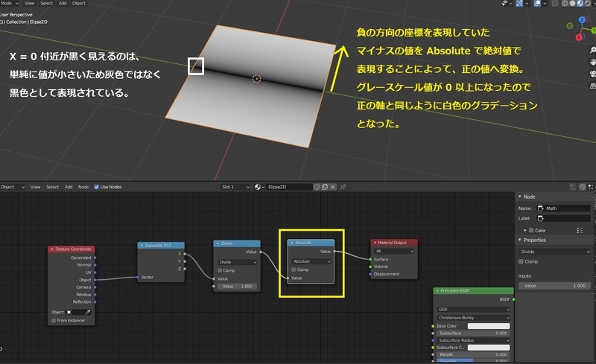Toggle viewport overlays button
Image resolution: width=596 pixels, height=364 pixels.
coord(537,3)
